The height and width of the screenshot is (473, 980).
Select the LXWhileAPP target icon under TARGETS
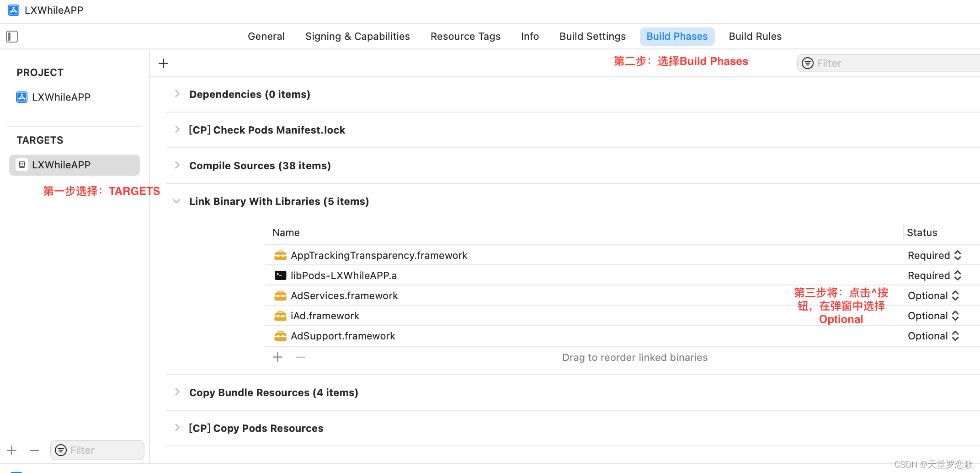21,165
